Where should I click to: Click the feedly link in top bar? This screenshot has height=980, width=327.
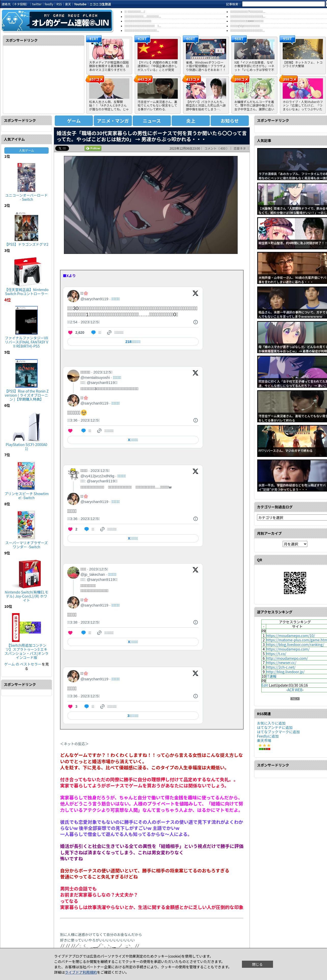click(x=49, y=4)
